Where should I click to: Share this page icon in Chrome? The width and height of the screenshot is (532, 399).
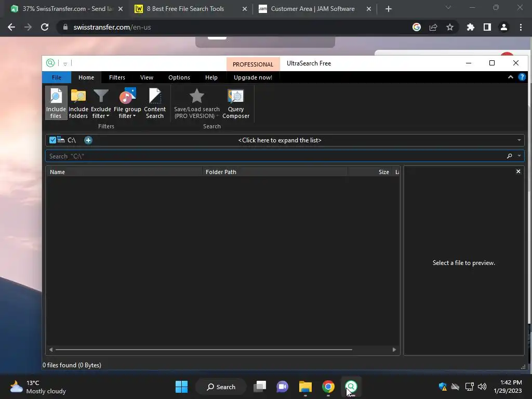[433, 27]
